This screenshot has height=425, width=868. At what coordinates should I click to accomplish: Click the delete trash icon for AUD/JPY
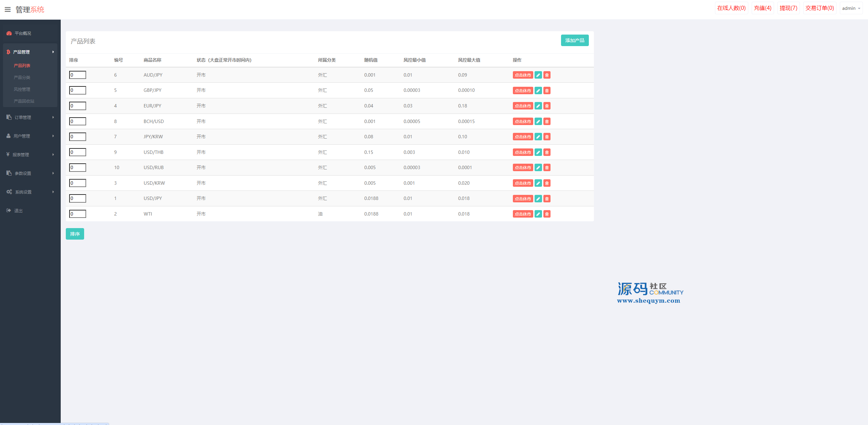(547, 75)
